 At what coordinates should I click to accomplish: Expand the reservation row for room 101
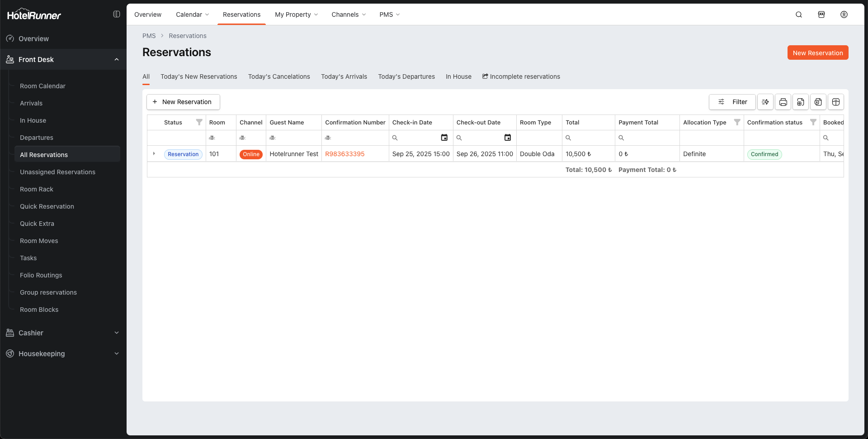pos(154,154)
